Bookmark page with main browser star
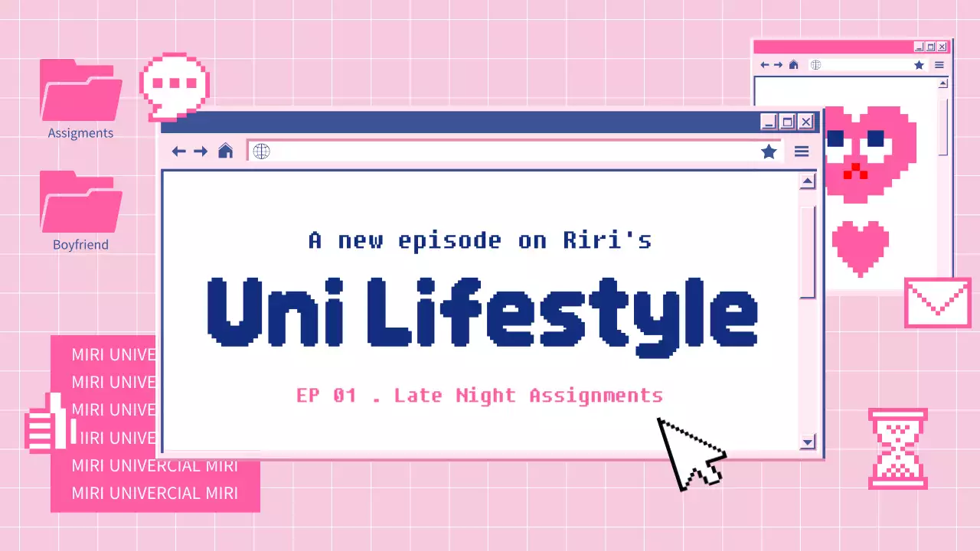The width and height of the screenshot is (980, 551). coord(769,152)
